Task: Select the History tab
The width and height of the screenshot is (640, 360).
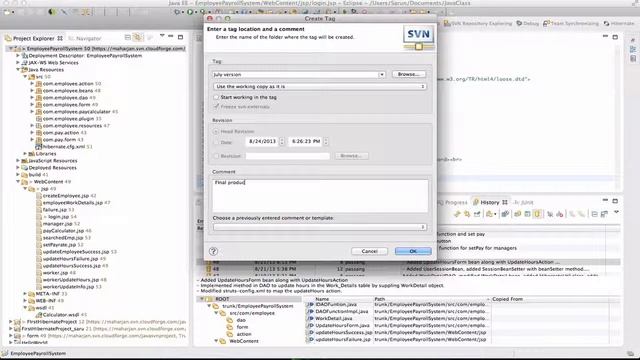Action: [490, 202]
